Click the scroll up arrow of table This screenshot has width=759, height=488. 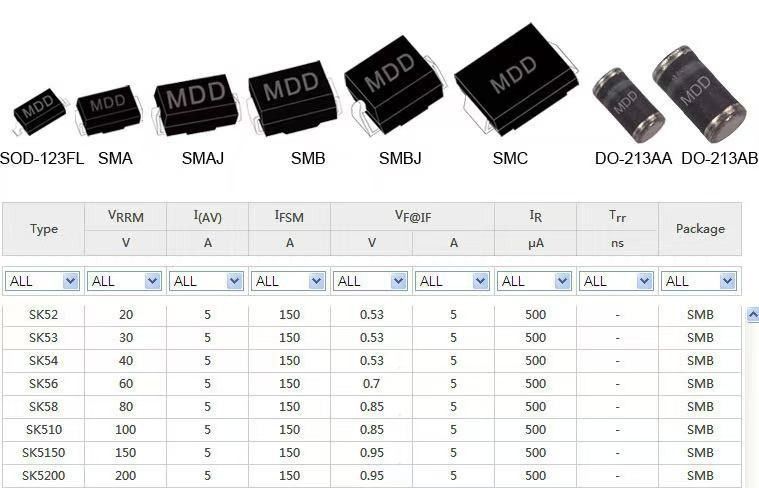click(x=752, y=315)
